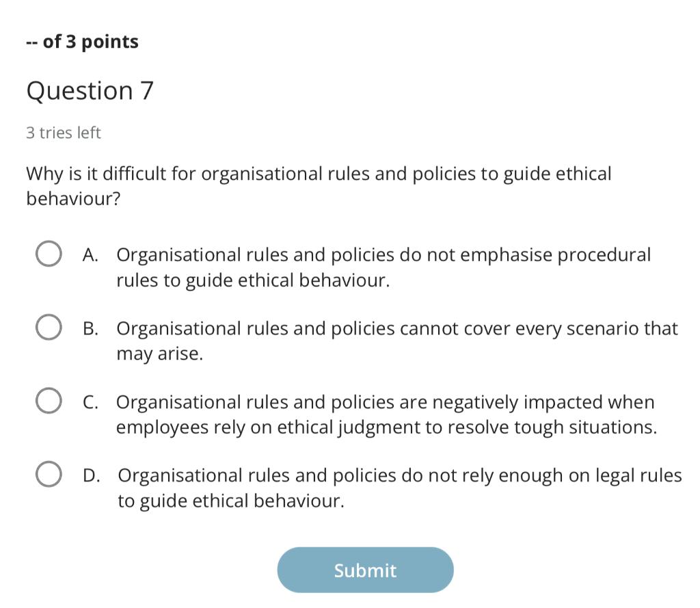Select radio button for option C
Viewport: 700px width, 608px height.
point(48,401)
